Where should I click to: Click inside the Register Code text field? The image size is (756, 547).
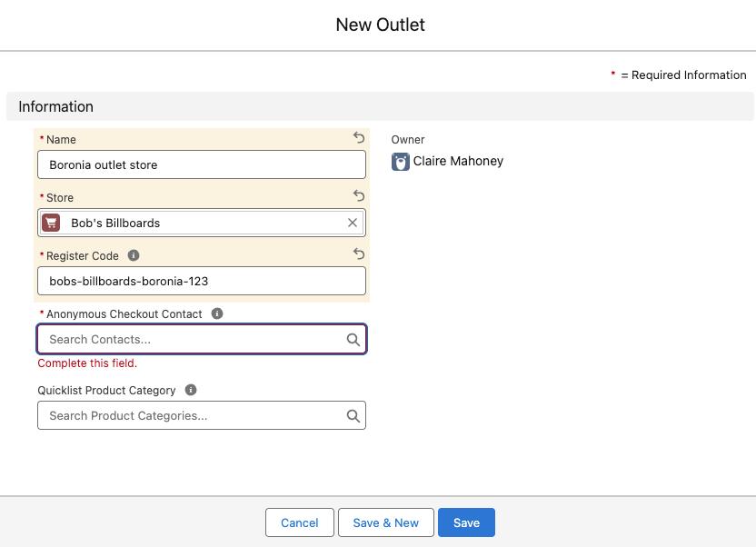click(x=200, y=281)
